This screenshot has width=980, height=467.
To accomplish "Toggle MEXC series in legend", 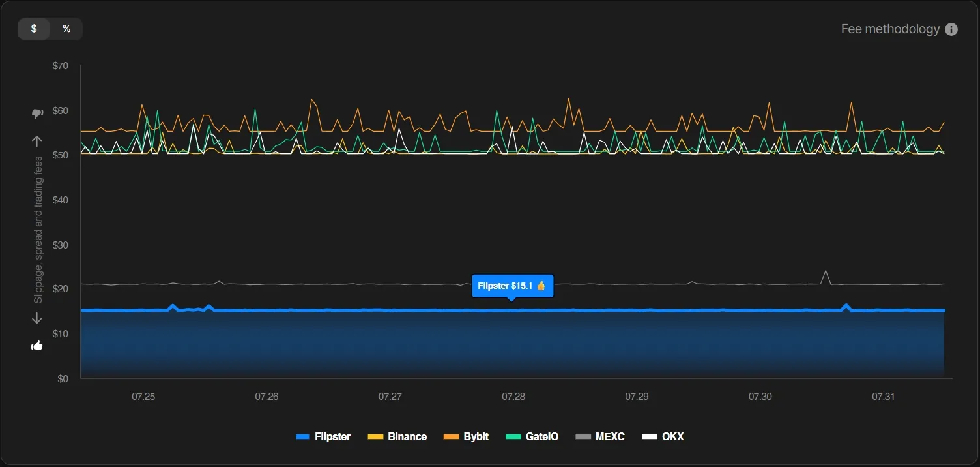I will (x=600, y=437).
